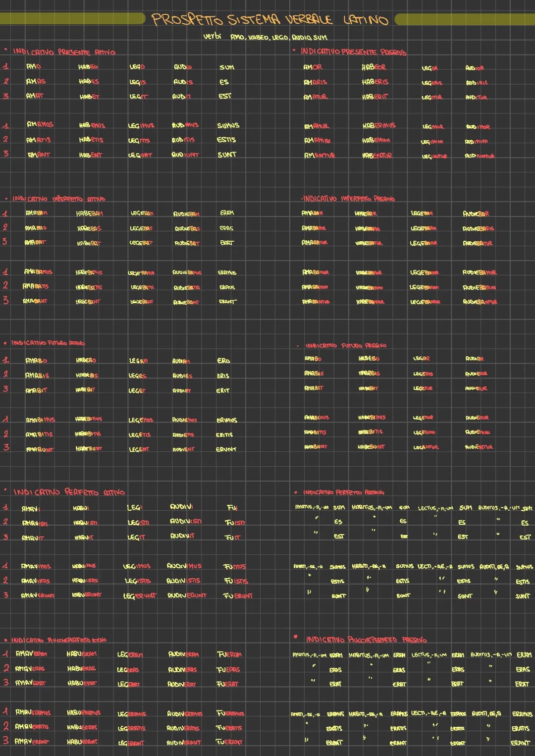The height and width of the screenshot is (756, 535).
Task: Click the passive form 'HABERIS'
Action: (375, 82)
